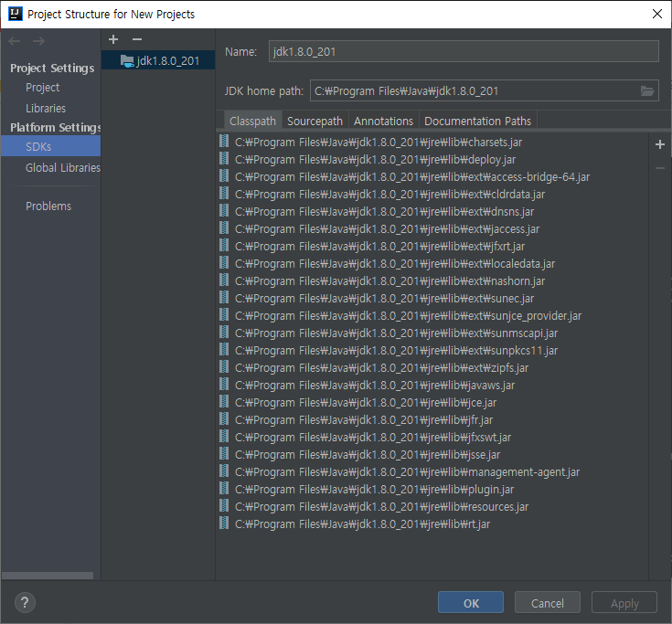Click the jar icon beside nashorn.jar
The width and height of the screenshot is (672, 624).
pyautogui.click(x=224, y=280)
